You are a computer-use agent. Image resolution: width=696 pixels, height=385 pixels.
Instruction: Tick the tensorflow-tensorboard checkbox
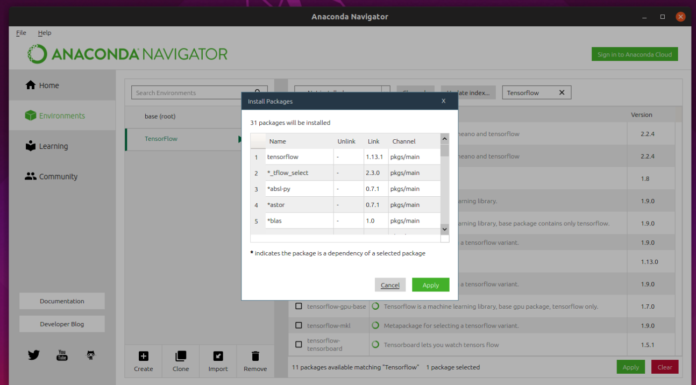pyautogui.click(x=299, y=345)
